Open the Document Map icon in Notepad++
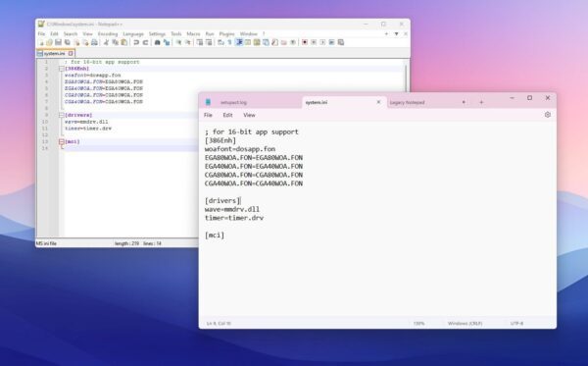Image resolution: width=588 pixels, height=366 pixels. click(257, 42)
